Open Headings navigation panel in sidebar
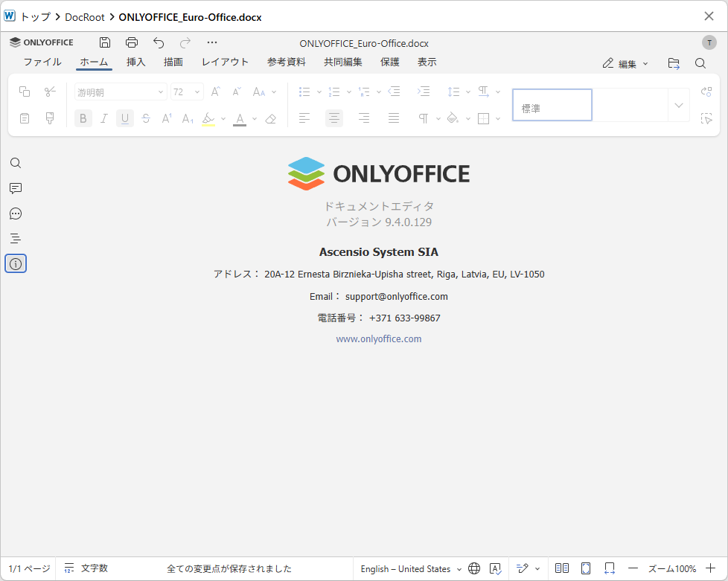Viewport: 728px width, 581px height. 16,239
